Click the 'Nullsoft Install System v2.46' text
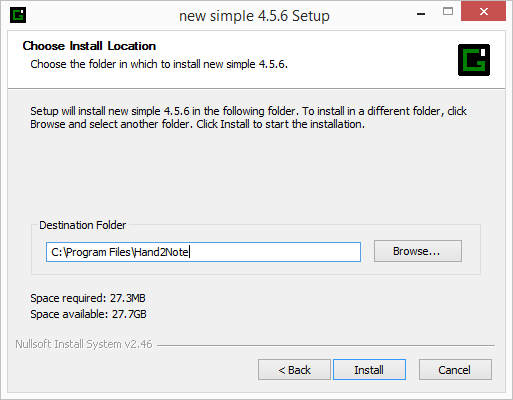This screenshot has height=400, width=513. click(84, 344)
